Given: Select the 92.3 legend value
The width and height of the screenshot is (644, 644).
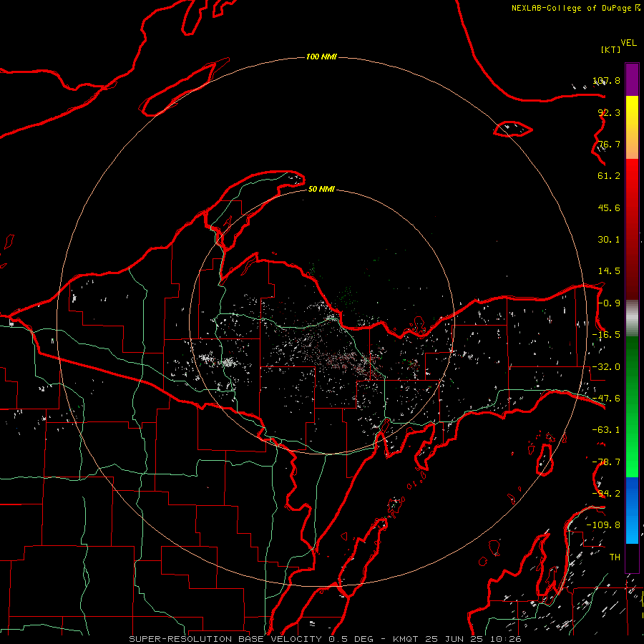Looking at the screenshot, I should pos(609,112).
